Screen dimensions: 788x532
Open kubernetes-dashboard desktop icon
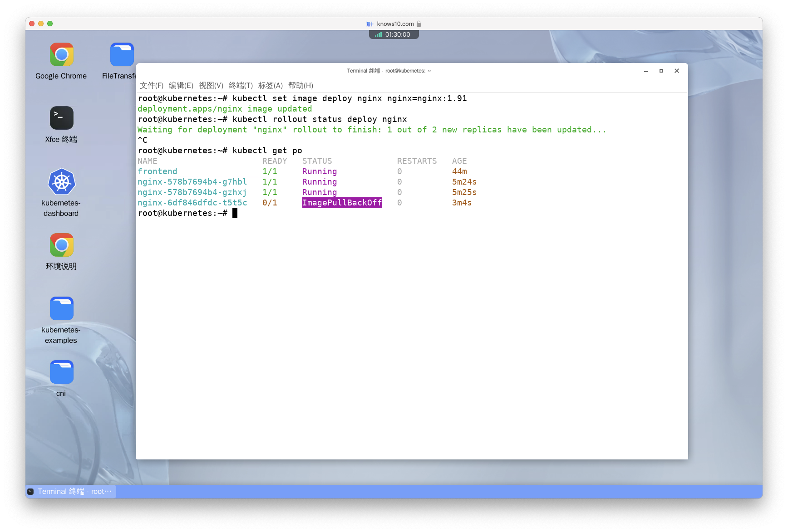pyautogui.click(x=61, y=181)
